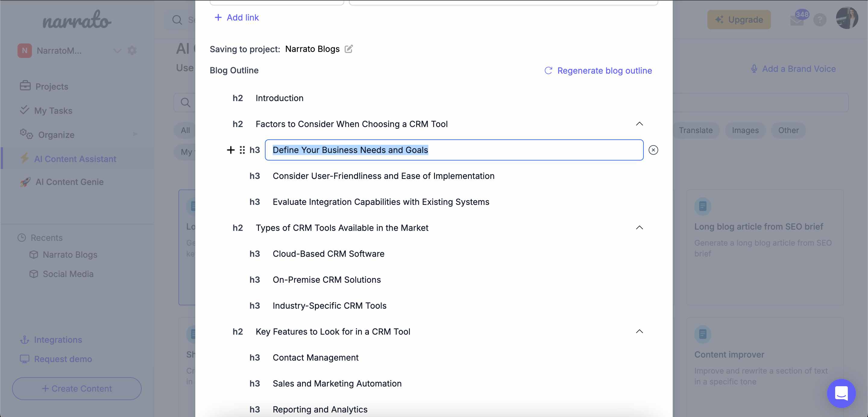The image size is (868, 417).
Task: Click the Upgrade button
Action: pos(739,20)
